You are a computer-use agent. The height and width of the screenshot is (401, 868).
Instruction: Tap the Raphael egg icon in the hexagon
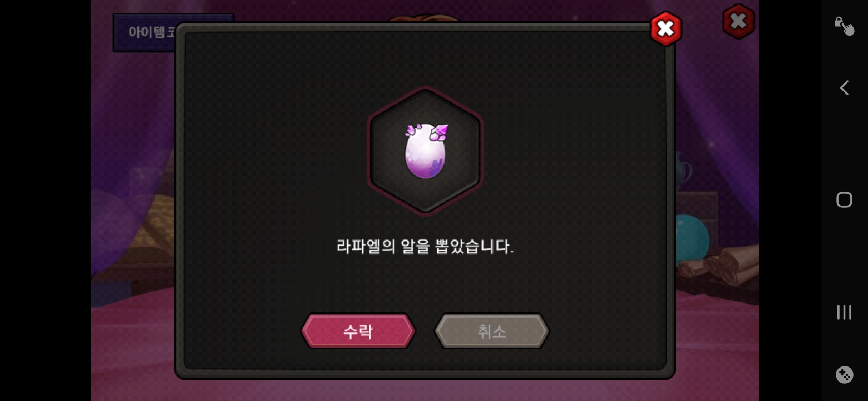426,150
